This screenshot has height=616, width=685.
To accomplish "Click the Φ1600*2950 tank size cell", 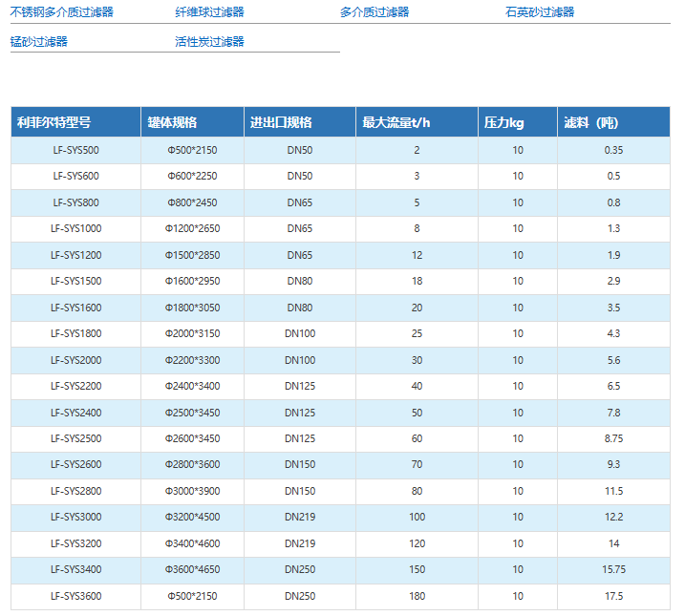I will click(192, 282).
